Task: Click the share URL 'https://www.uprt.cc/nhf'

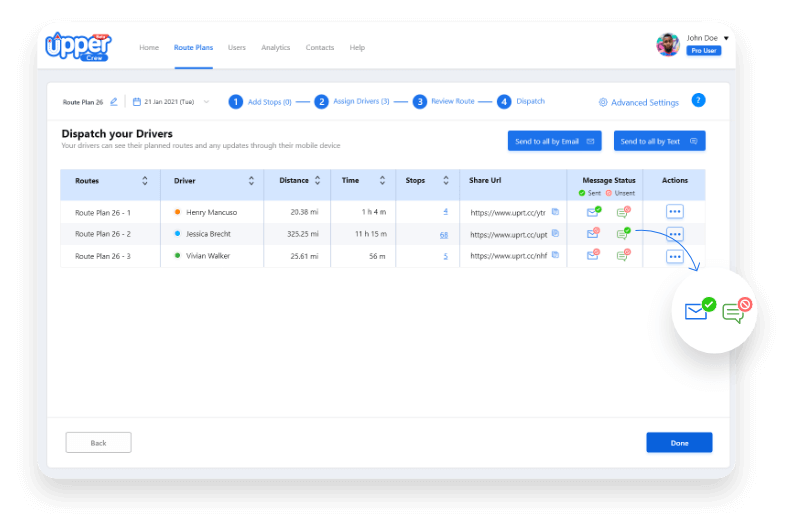Action: 509,256
